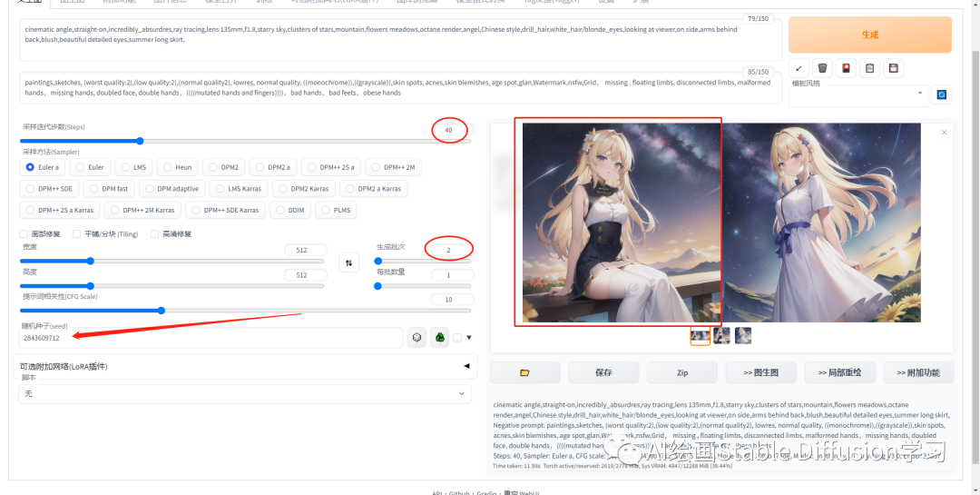This screenshot has width=980, height=495.
Task: Click the negative prompt text area
Action: (x=400, y=87)
